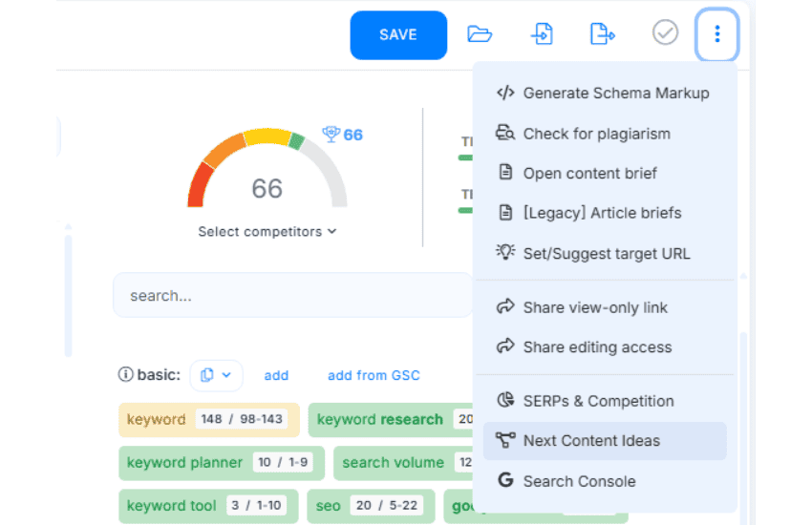Click the add from GSC link
Viewport: 812px width, 525px height.
(x=374, y=375)
